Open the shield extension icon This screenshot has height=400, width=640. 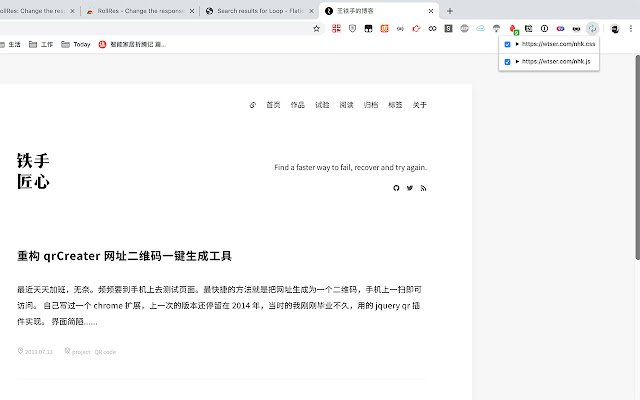[x=353, y=28]
